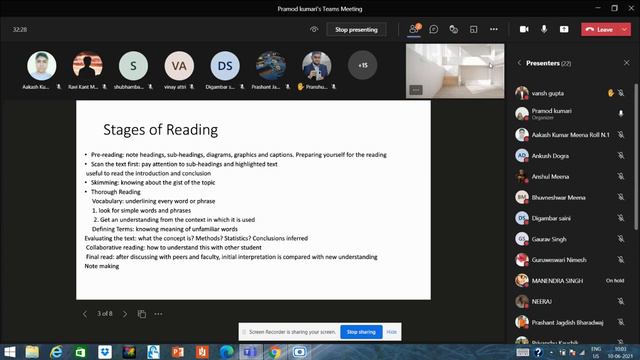
Task: Open the share content tray icon
Action: pos(564,29)
